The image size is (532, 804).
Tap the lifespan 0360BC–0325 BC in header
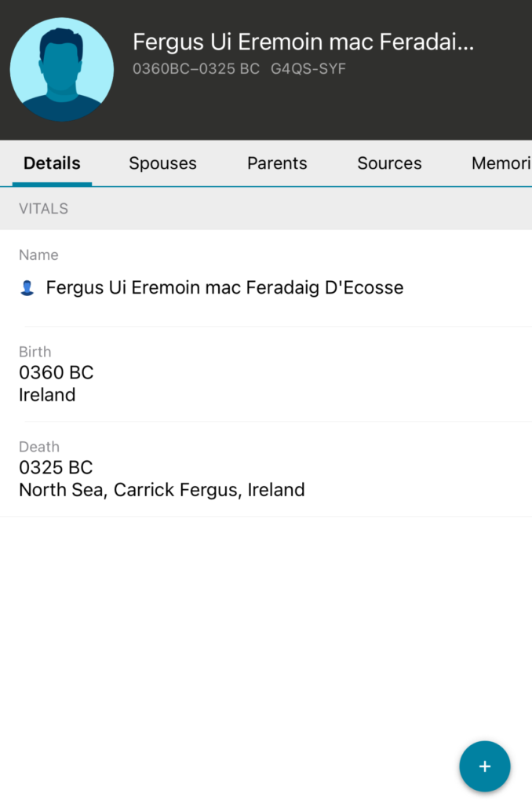(196, 69)
